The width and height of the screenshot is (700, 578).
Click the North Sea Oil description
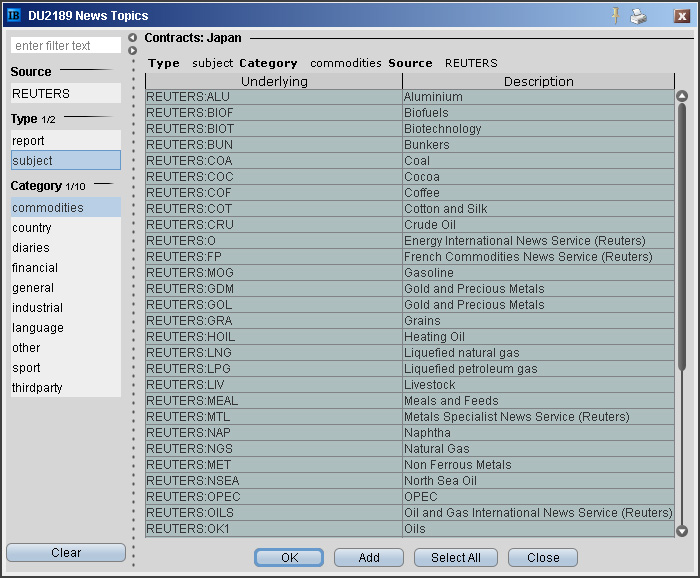(538, 481)
